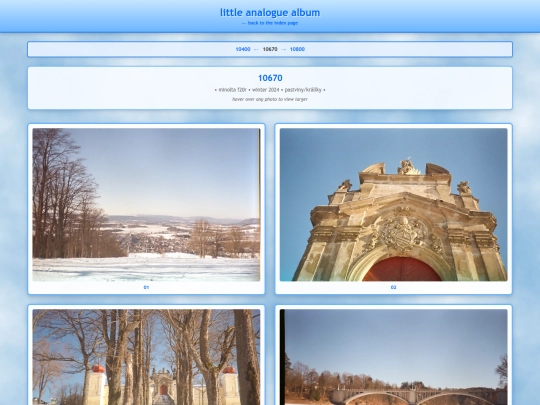Click the 02 caption under gate photo
Viewport: 540px width, 405px height.
(394, 287)
